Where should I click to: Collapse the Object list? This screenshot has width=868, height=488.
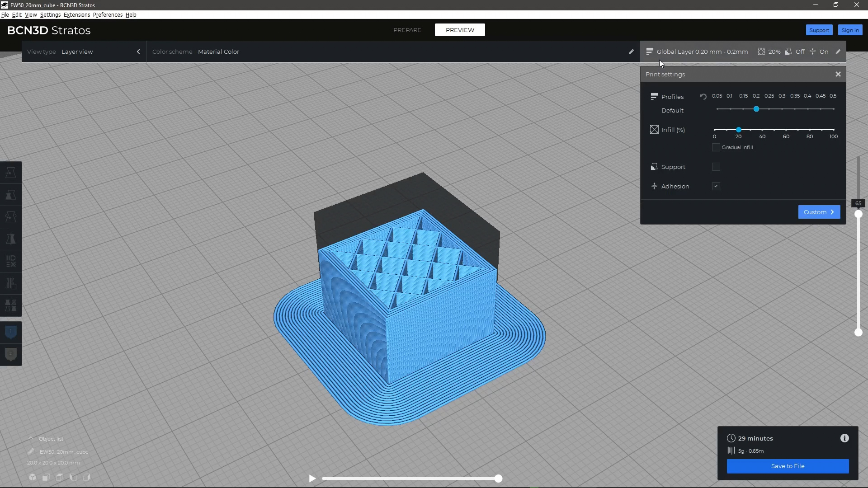point(30,438)
